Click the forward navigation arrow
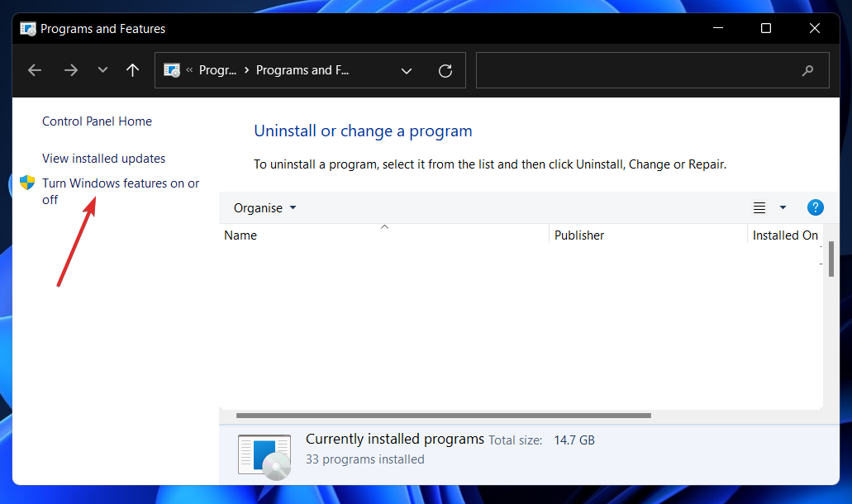 click(x=70, y=70)
